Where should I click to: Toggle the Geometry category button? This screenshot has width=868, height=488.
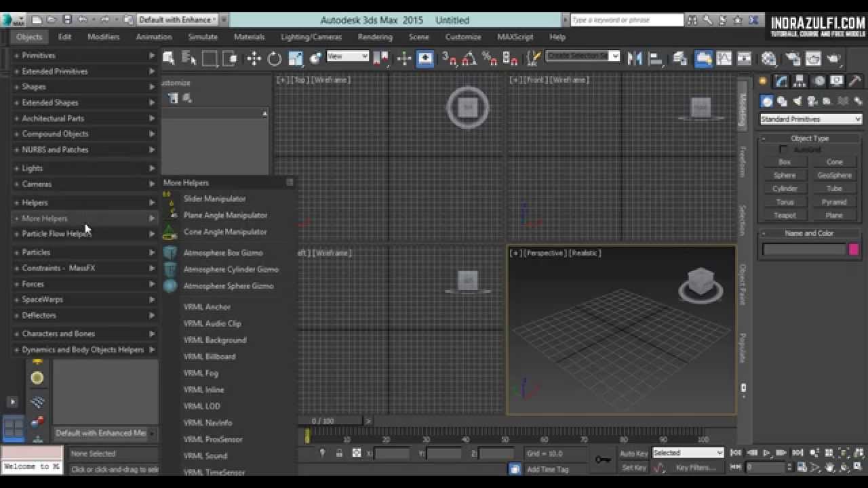(767, 102)
